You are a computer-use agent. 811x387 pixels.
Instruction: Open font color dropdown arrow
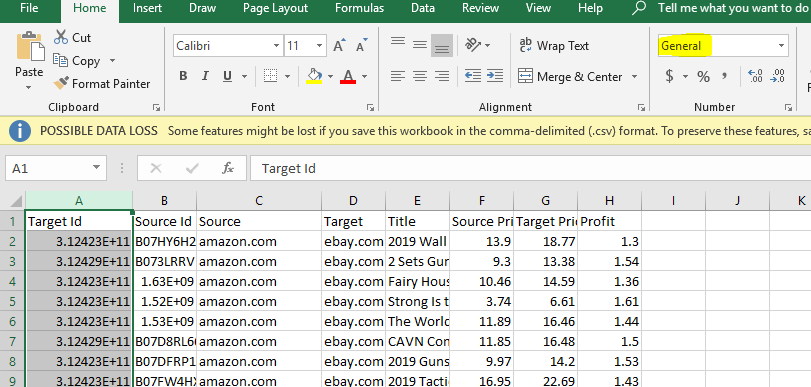coord(365,77)
